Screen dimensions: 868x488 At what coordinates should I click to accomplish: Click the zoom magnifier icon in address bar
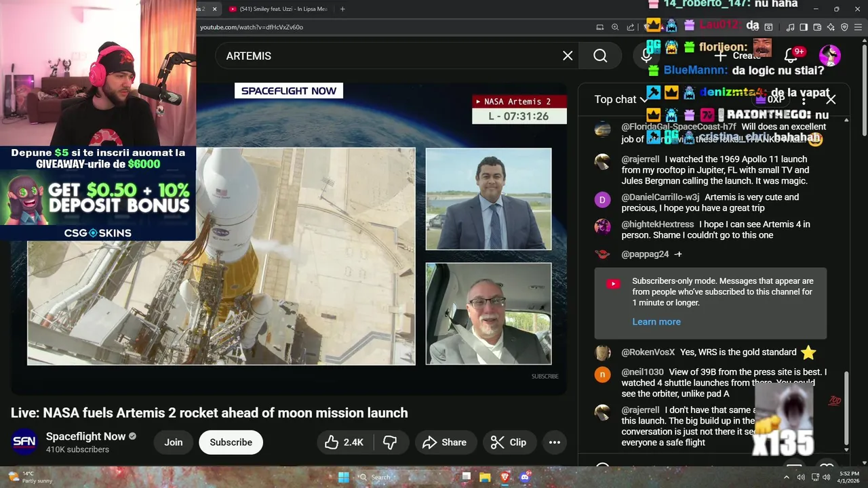click(615, 27)
